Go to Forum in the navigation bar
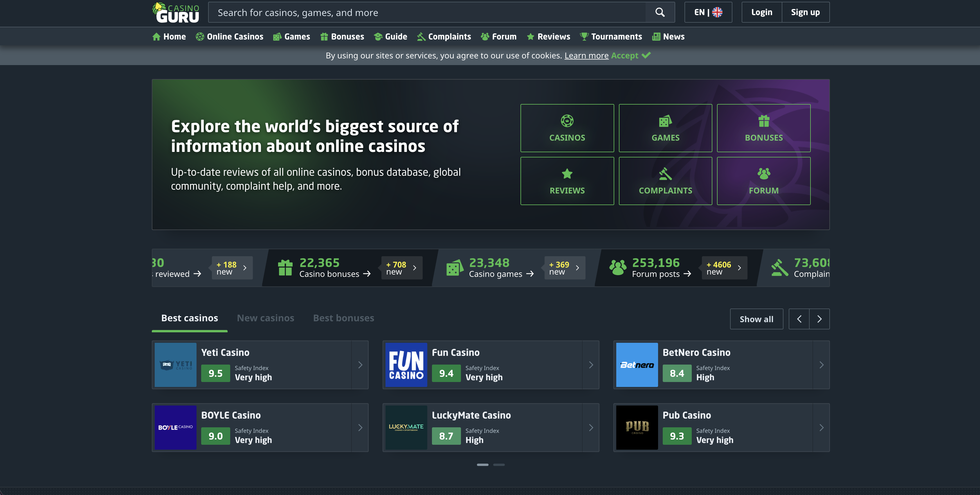Screen dimensions: 980x495 pos(499,37)
